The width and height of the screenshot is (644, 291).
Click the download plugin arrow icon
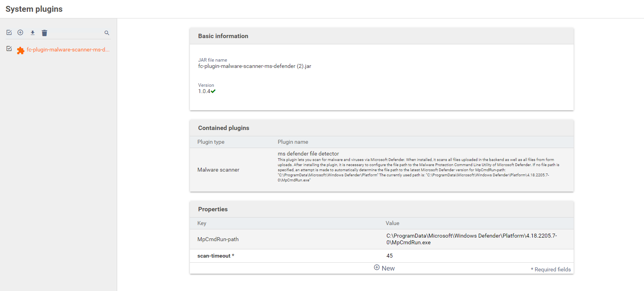tap(33, 33)
